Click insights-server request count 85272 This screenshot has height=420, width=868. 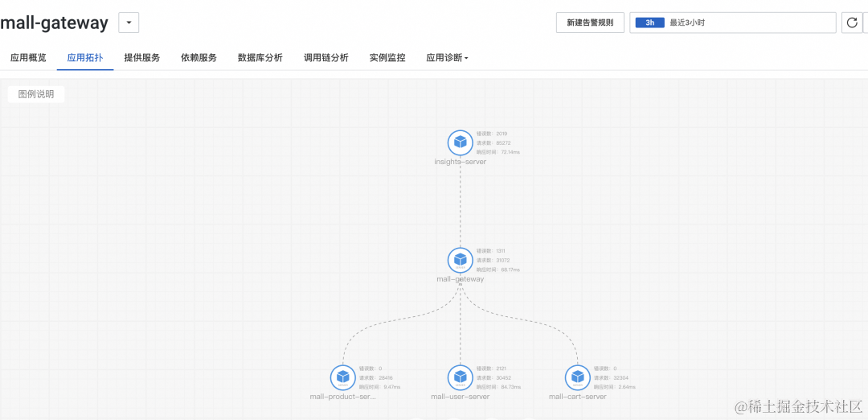[x=493, y=142]
